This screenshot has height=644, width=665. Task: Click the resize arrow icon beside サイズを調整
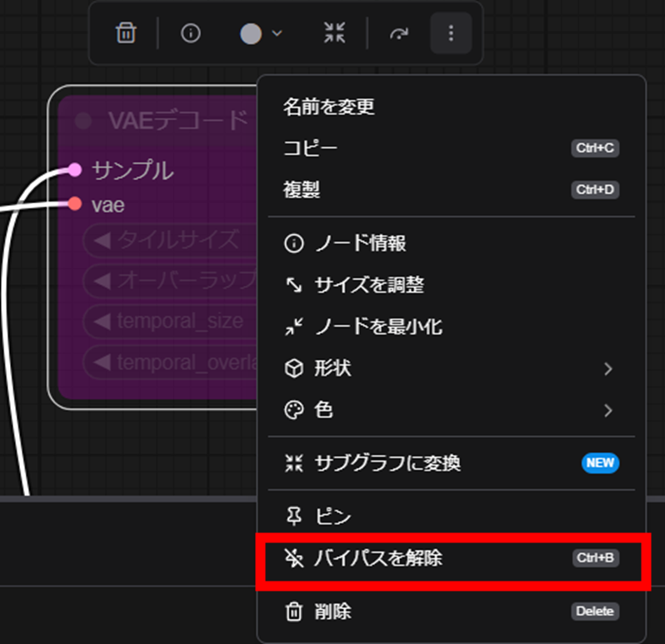294,285
